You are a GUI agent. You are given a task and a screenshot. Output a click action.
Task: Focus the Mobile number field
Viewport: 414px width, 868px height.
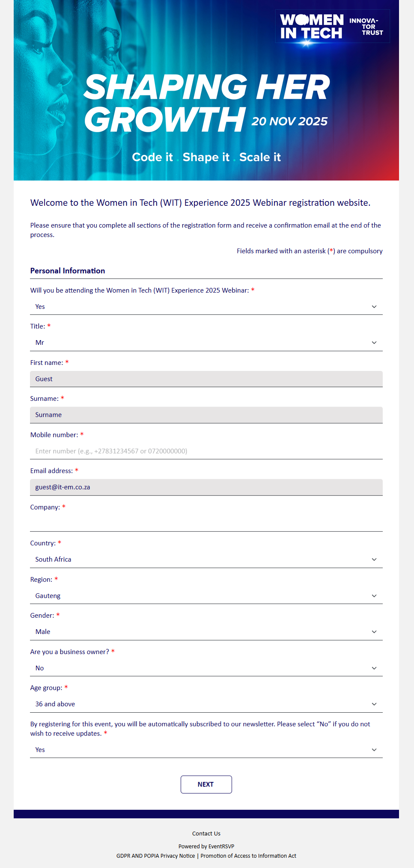(x=206, y=451)
